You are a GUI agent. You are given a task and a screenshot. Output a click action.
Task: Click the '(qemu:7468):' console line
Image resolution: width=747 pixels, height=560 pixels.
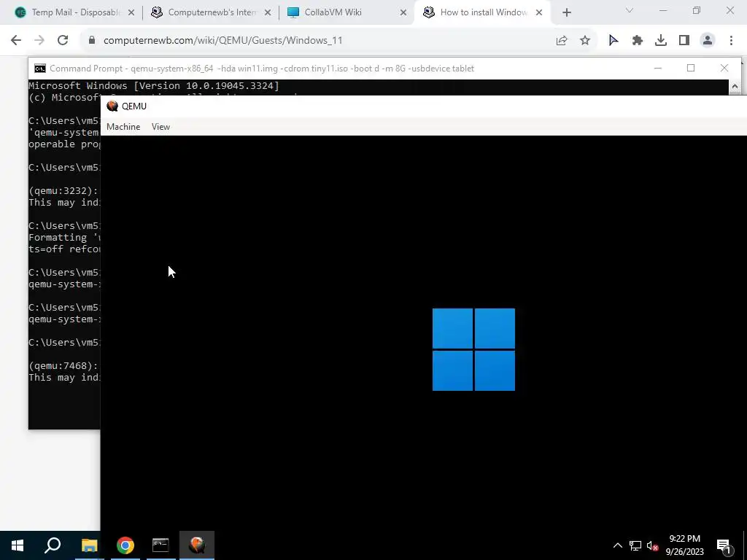point(64,366)
